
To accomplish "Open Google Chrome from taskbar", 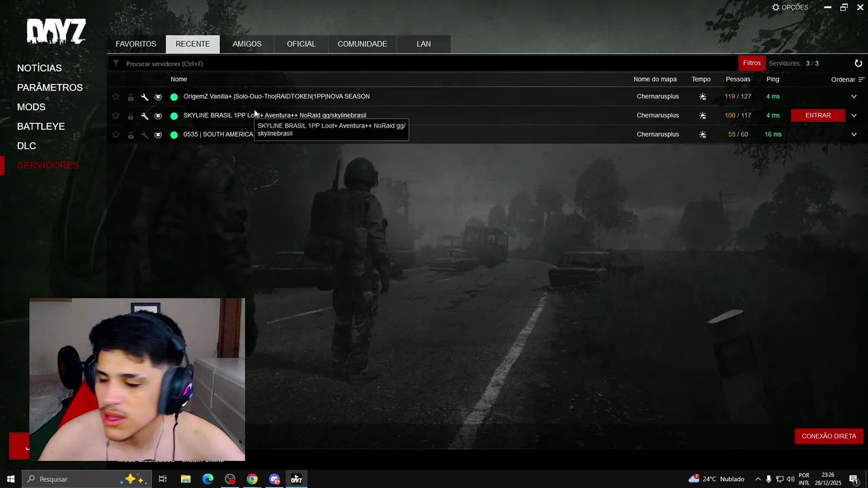I will [x=252, y=479].
